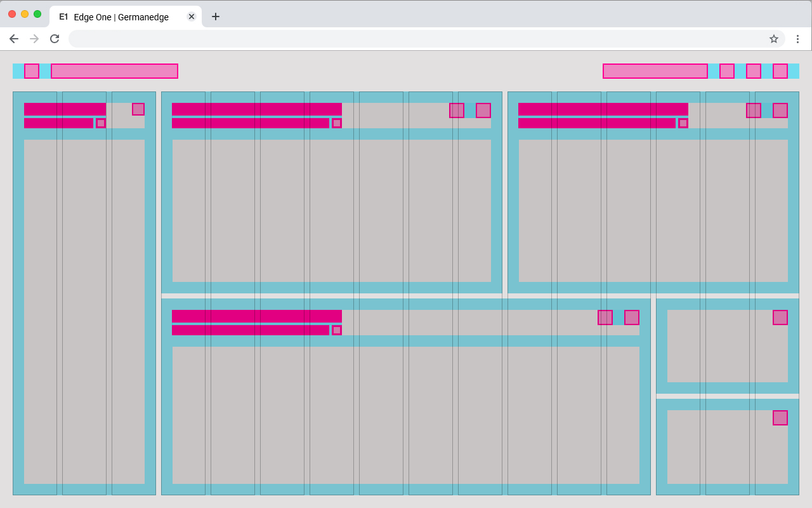Open the browser three-dot menu

point(797,39)
